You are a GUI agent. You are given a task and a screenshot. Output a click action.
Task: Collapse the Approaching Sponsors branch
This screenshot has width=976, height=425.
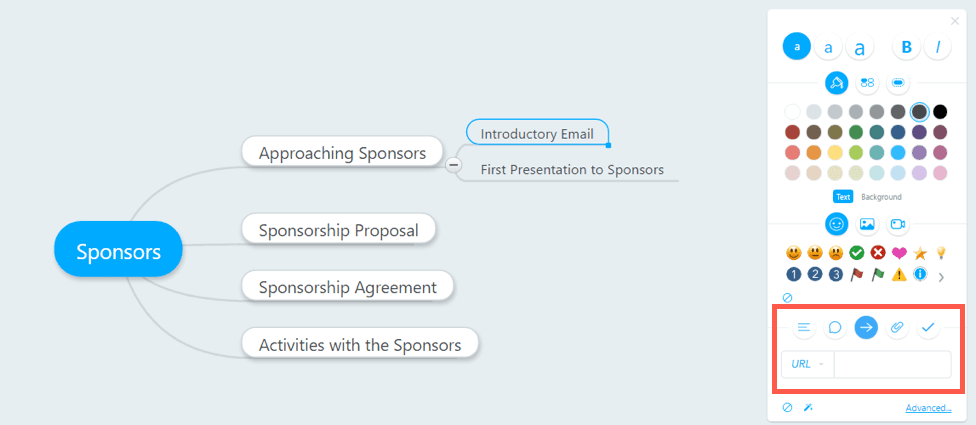click(x=453, y=164)
